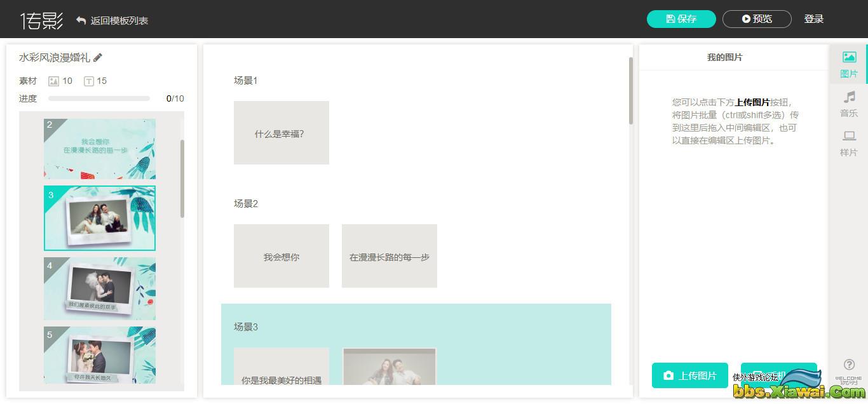Click the text count icon beside 素材

(89, 81)
